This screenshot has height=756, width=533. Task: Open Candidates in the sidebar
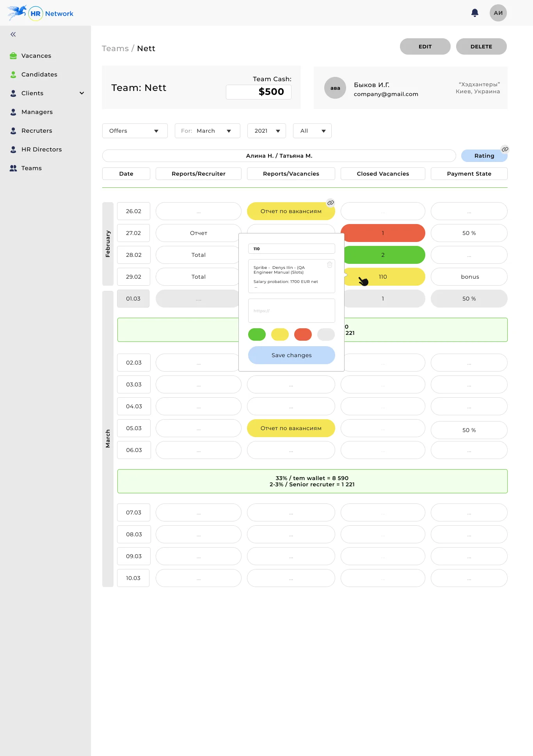click(39, 75)
